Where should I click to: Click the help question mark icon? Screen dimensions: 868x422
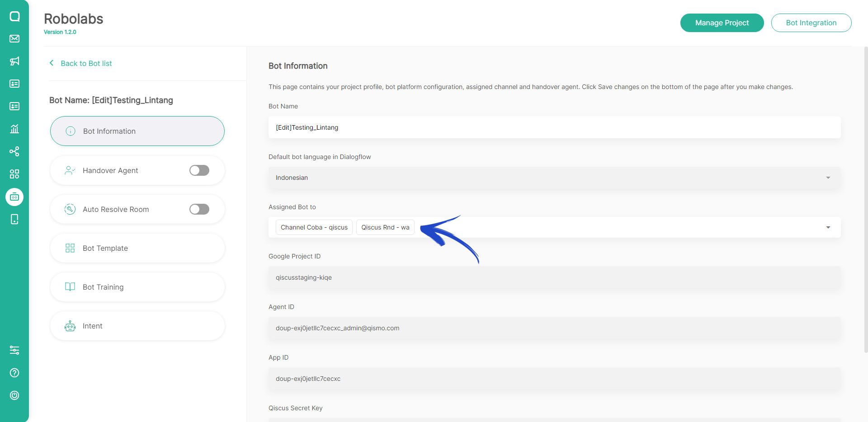(14, 373)
